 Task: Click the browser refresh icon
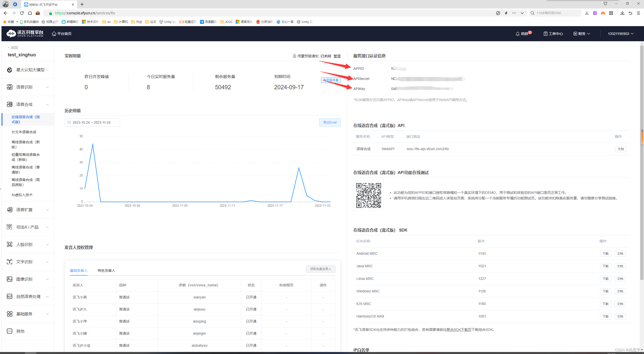(x=22, y=13)
